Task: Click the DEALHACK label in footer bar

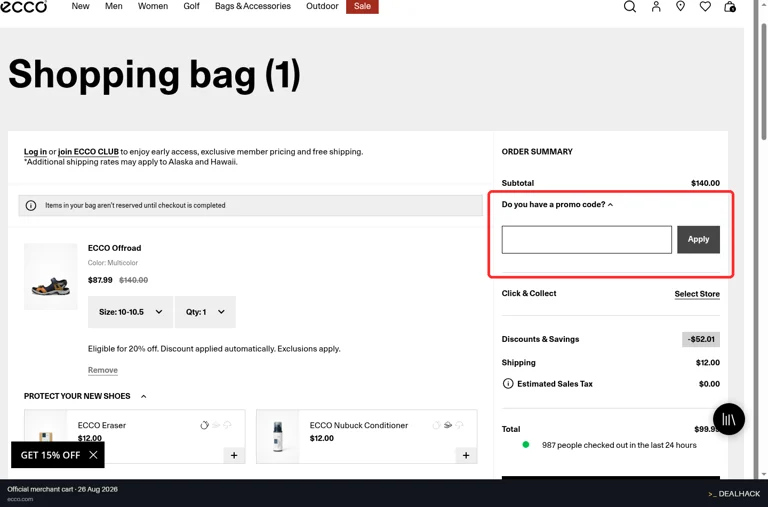Action: click(x=734, y=494)
